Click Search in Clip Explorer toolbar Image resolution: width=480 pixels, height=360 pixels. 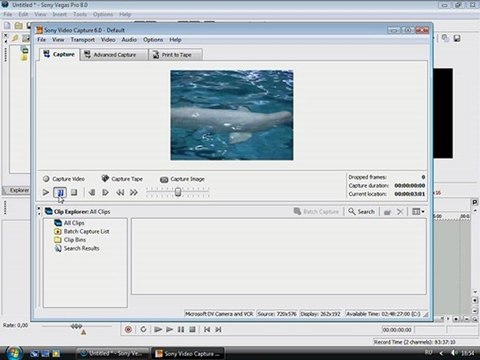pyautogui.click(x=361, y=212)
